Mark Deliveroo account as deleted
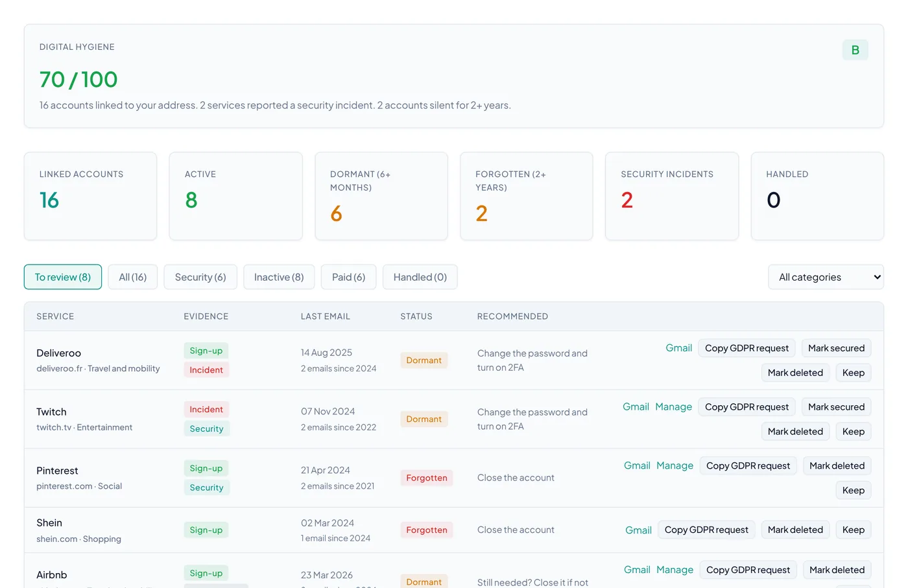 (795, 373)
